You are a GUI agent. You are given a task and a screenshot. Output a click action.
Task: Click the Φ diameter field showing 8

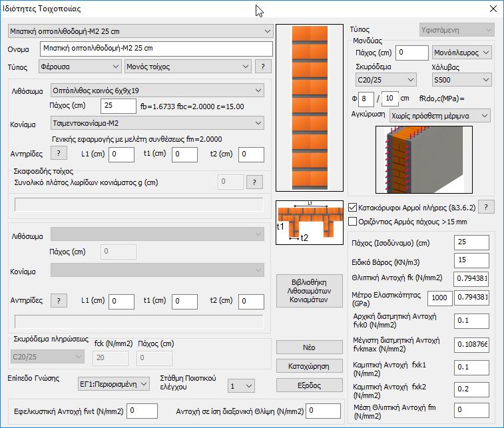point(366,99)
